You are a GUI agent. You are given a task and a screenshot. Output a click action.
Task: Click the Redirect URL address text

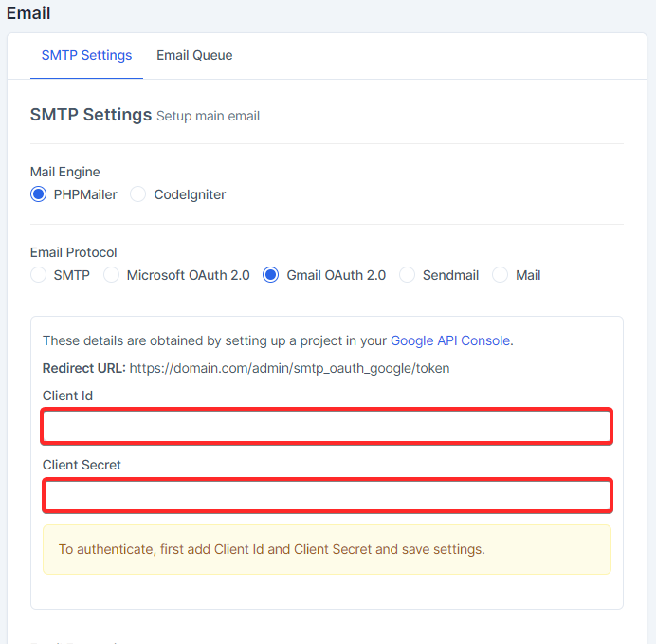tap(289, 368)
